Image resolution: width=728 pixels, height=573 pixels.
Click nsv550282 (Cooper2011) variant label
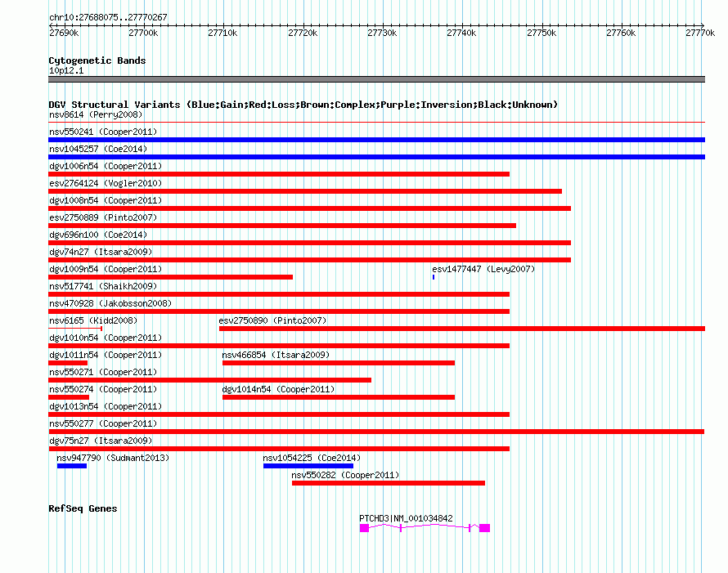click(x=345, y=475)
